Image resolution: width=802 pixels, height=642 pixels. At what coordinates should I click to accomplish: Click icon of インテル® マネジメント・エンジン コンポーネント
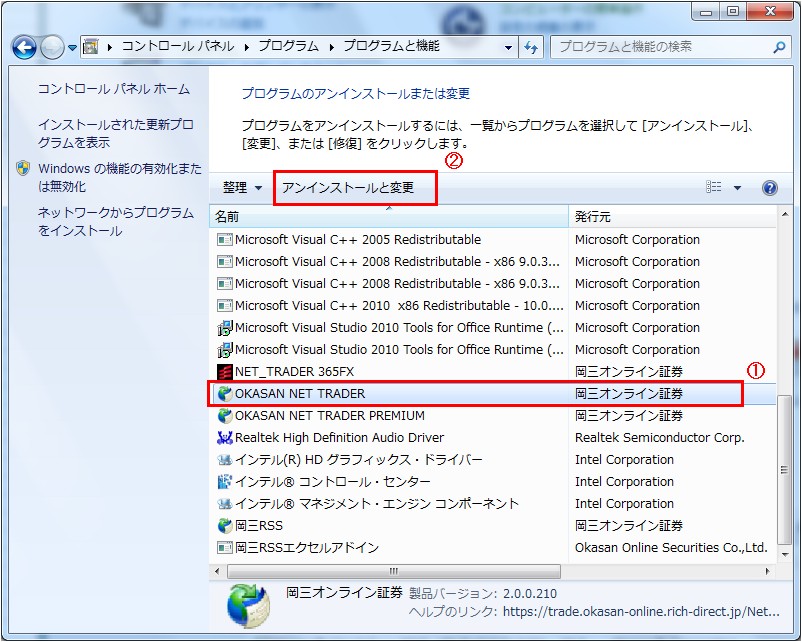224,503
